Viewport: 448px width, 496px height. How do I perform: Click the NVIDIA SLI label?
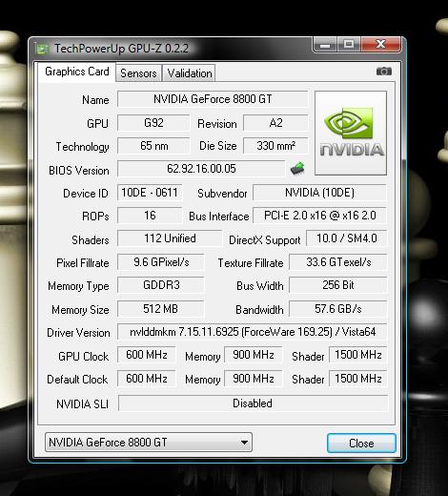click(x=82, y=404)
